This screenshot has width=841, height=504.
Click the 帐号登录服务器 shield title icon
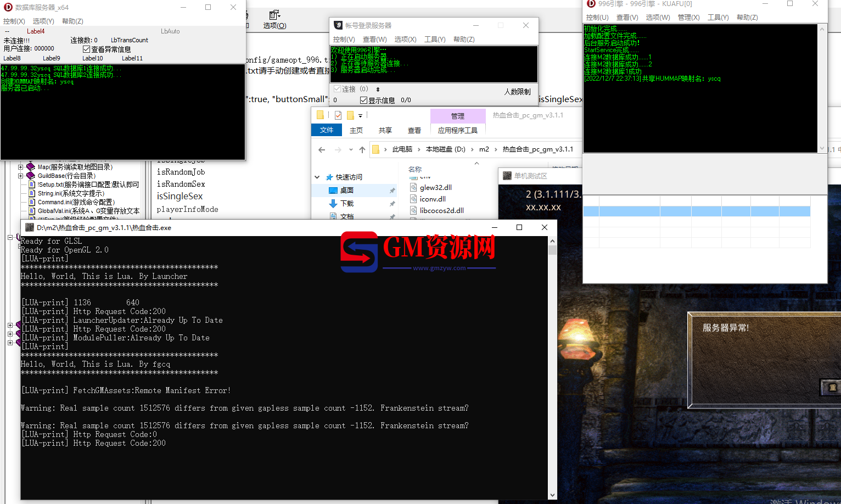pyautogui.click(x=338, y=25)
